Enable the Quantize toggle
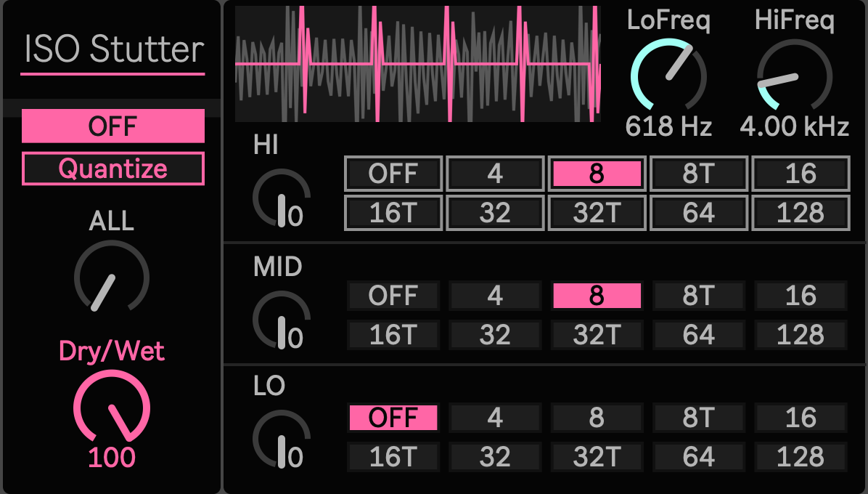Screen dimensions: 868x494 pyautogui.click(x=113, y=169)
